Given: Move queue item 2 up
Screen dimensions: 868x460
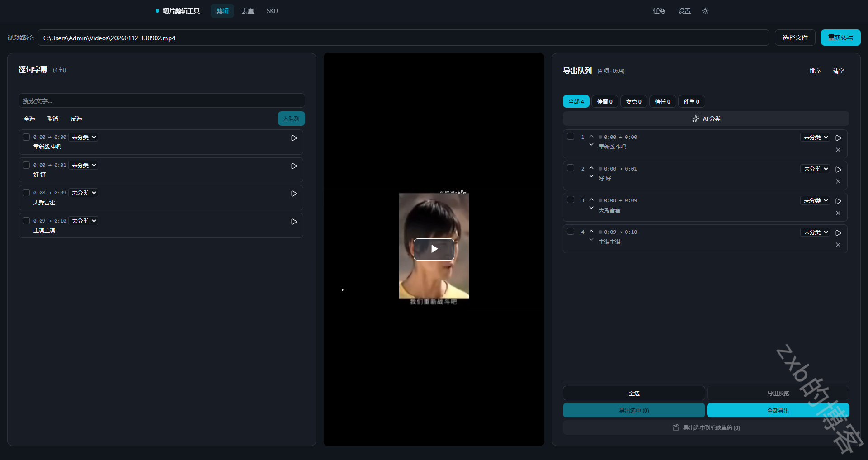Looking at the screenshot, I should pos(591,168).
